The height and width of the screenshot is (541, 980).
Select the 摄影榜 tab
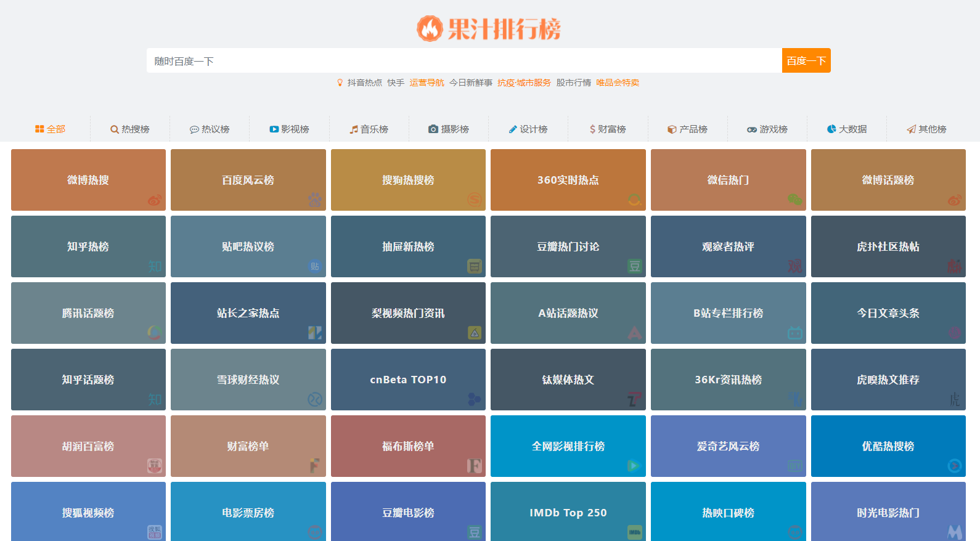tap(449, 129)
